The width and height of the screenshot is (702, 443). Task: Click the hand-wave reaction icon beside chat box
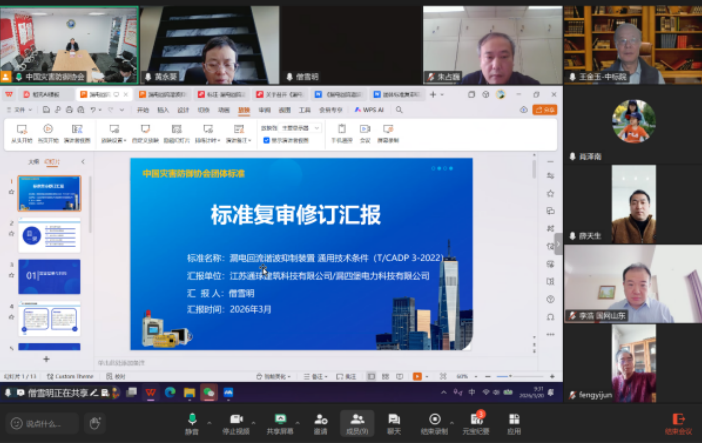click(95, 423)
